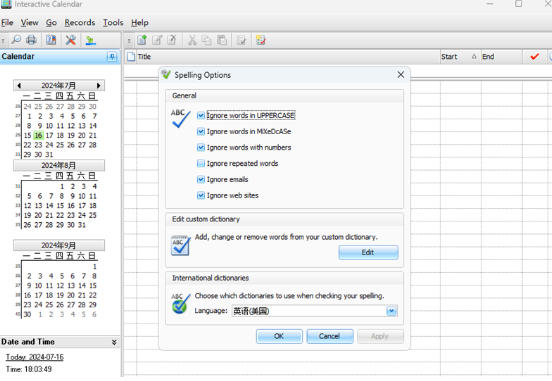Click the Copy icon in toolbar
The height and width of the screenshot is (381, 552).
(207, 40)
